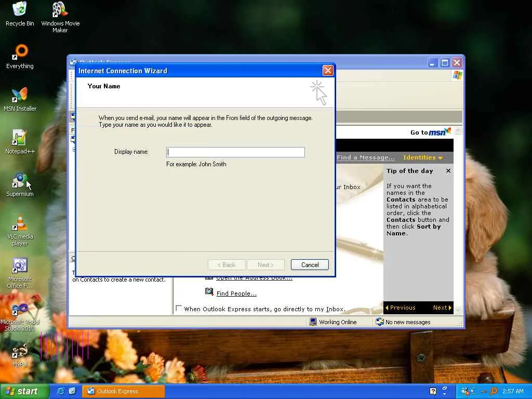Click the Cancel button in the wizard
This screenshot has width=532, height=399.
point(310,264)
